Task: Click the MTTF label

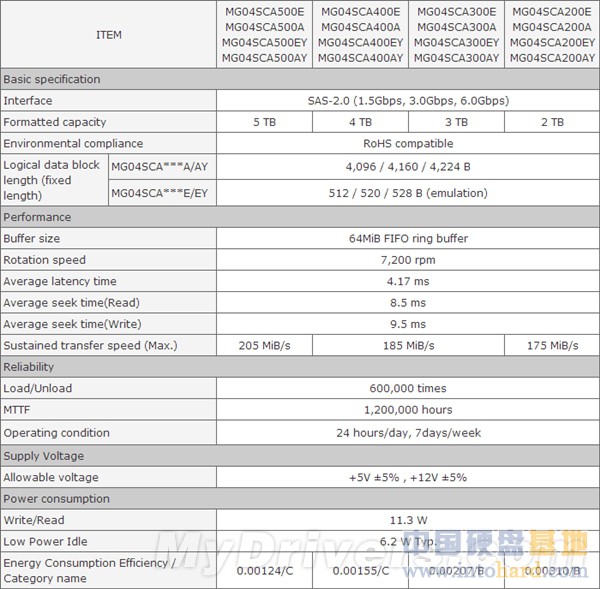Action: tap(17, 410)
